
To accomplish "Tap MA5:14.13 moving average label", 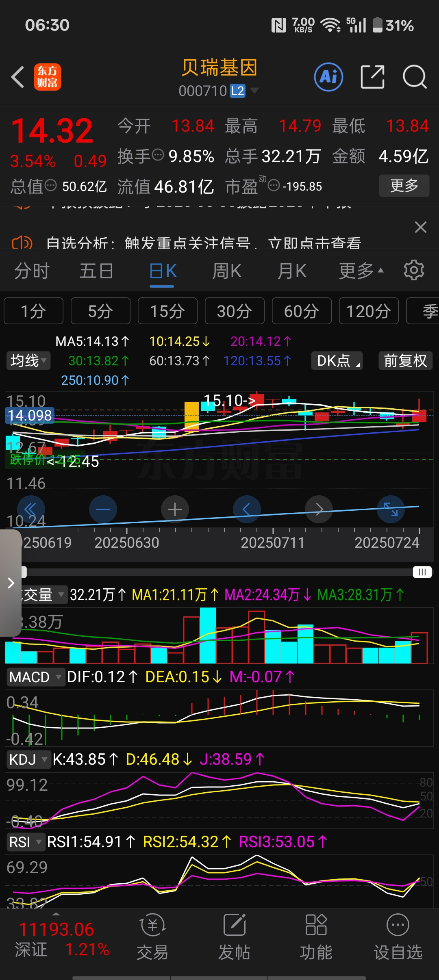I will tap(92, 341).
